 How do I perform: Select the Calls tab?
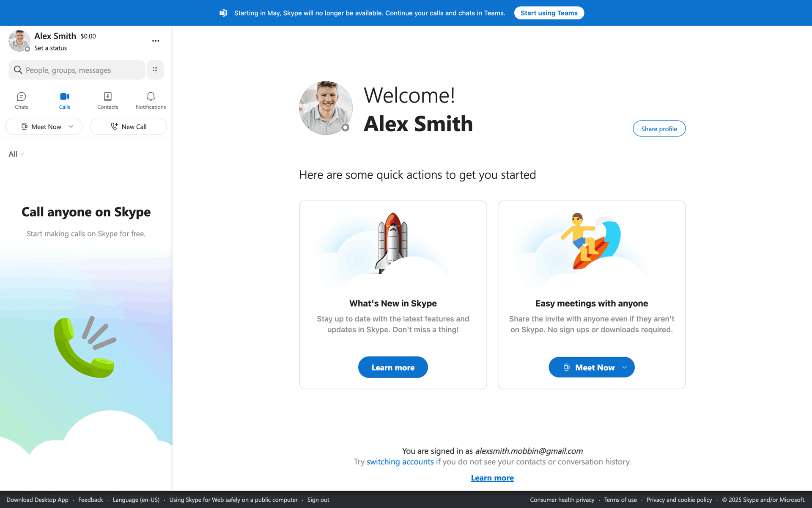[65, 101]
